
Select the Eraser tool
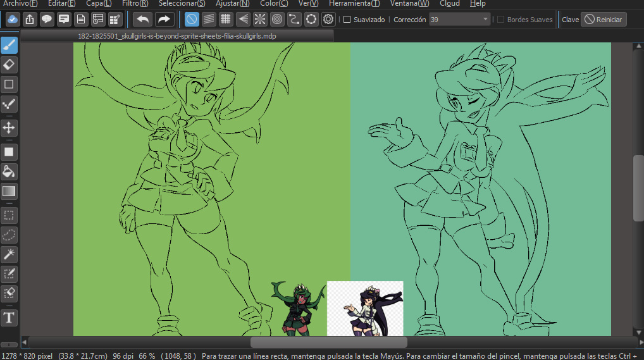click(x=9, y=65)
